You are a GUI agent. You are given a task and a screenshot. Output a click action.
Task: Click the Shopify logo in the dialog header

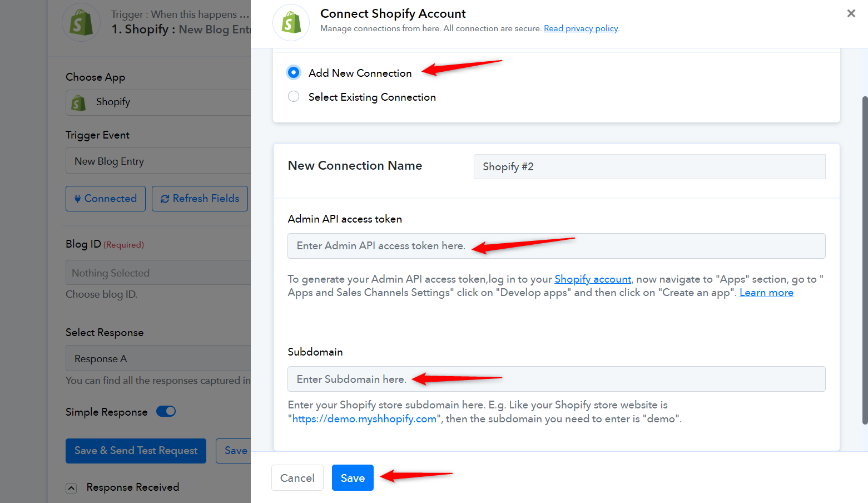(x=291, y=23)
